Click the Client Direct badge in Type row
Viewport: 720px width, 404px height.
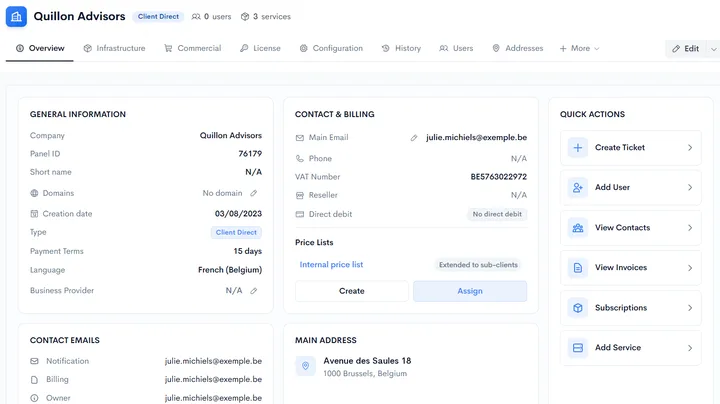(236, 232)
